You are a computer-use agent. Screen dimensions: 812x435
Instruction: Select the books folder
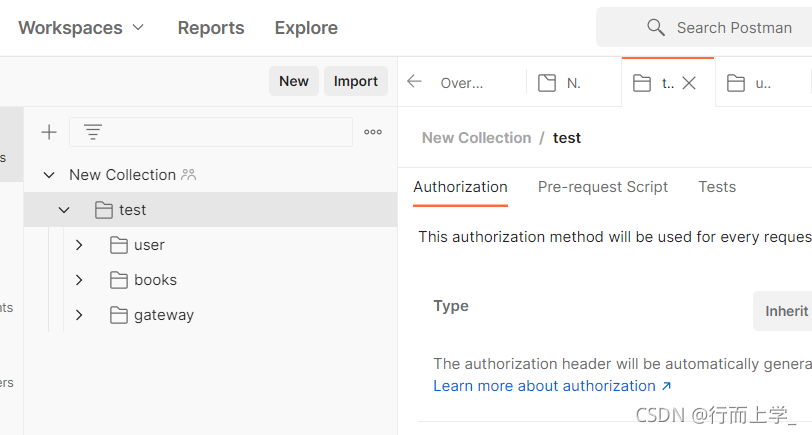[x=155, y=280]
